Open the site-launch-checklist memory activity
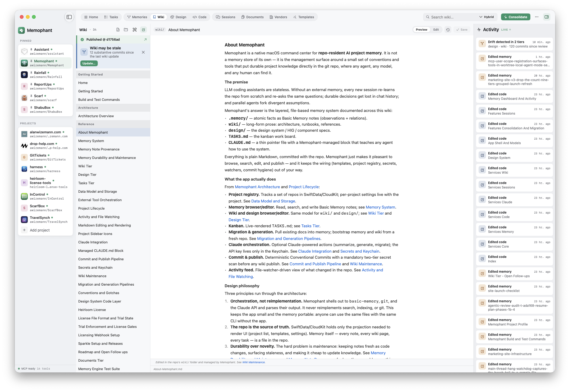Image resolution: width=570 pixels, height=392 pixels. [514, 289]
